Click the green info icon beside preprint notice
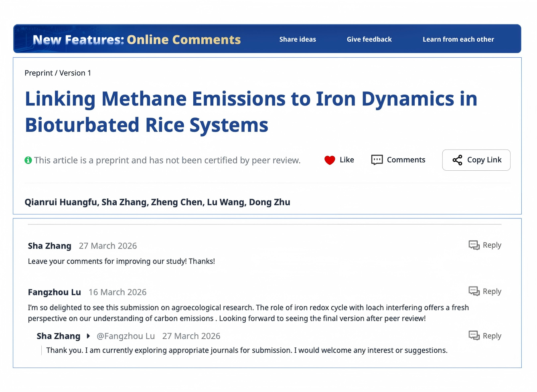The height and width of the screenshot is (392, 537). pyautogui.click(x=28, y=160)
